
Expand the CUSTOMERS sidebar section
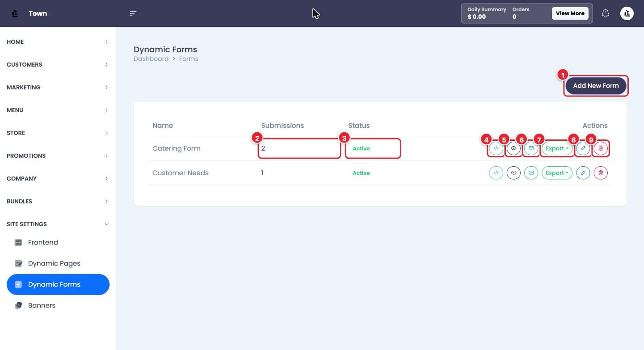(x=58, y=64)
